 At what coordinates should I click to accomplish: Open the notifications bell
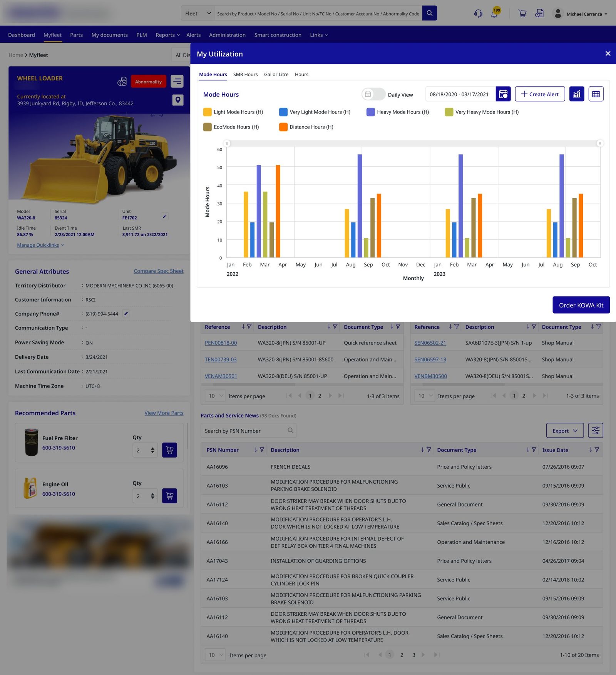click(x=494, y=14)
